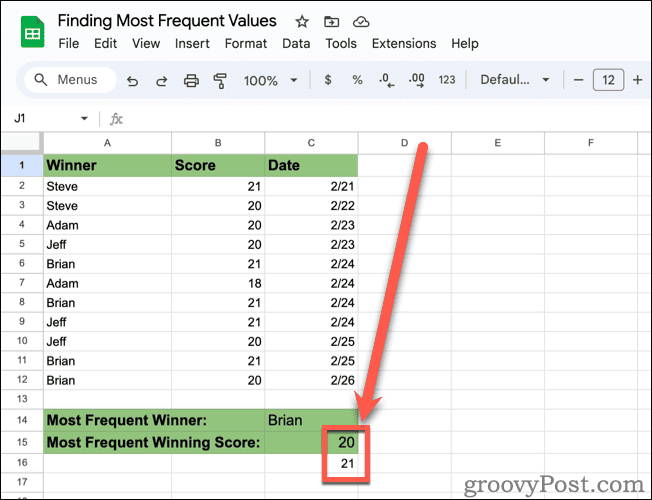Click the select-all corner box

(x=22, y=143)
